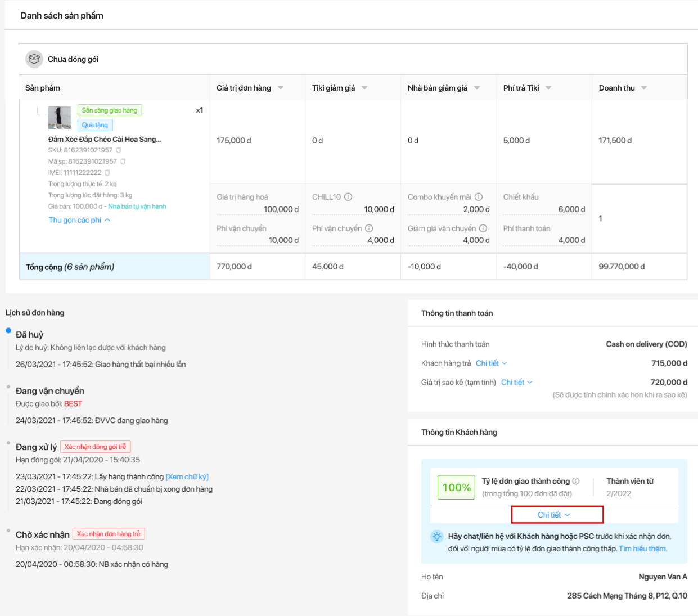The width and height of the screenshot is (698, 616).
Task: Show info for Combo khuyến mãi
Action: pos(479,197)
